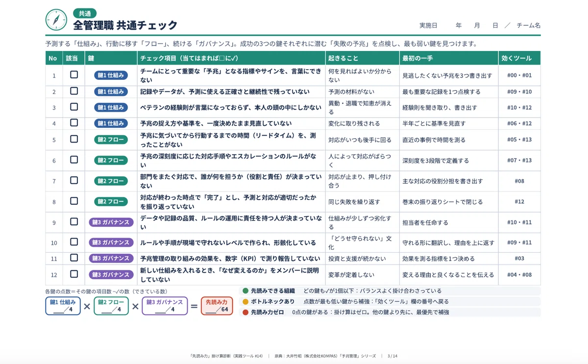Click the text 深刻度を3段階で定義する
Viewport: 588px width, 364px height.
436,160
